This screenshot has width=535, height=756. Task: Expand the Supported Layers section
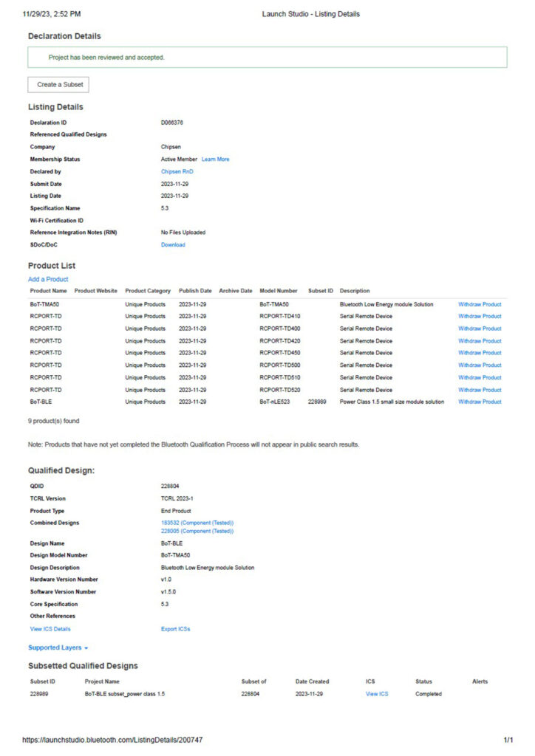click(58, 647)
